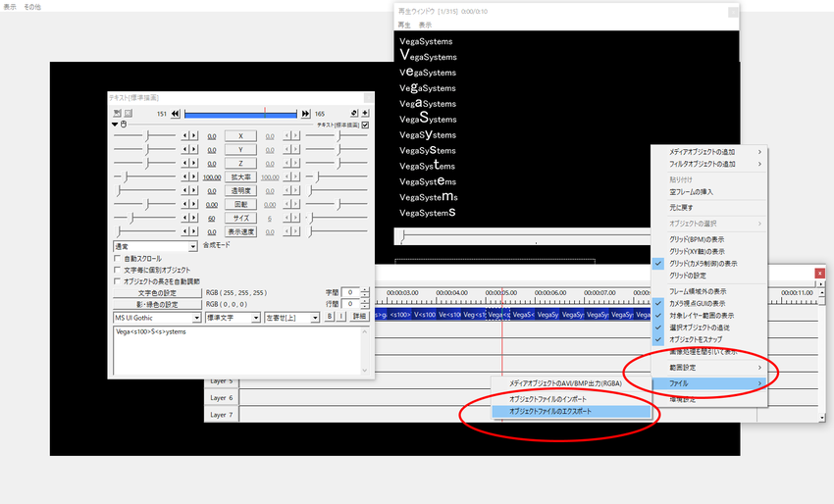The height and width of the screenshot is (504, 834).
Task: Open the 表示 menu in main window
Action: point(10,7)
